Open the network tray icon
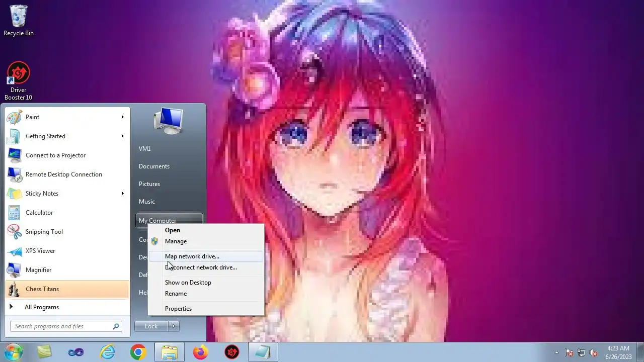Image resolution: width=644 pixels, height=362 pixels. 581,352
